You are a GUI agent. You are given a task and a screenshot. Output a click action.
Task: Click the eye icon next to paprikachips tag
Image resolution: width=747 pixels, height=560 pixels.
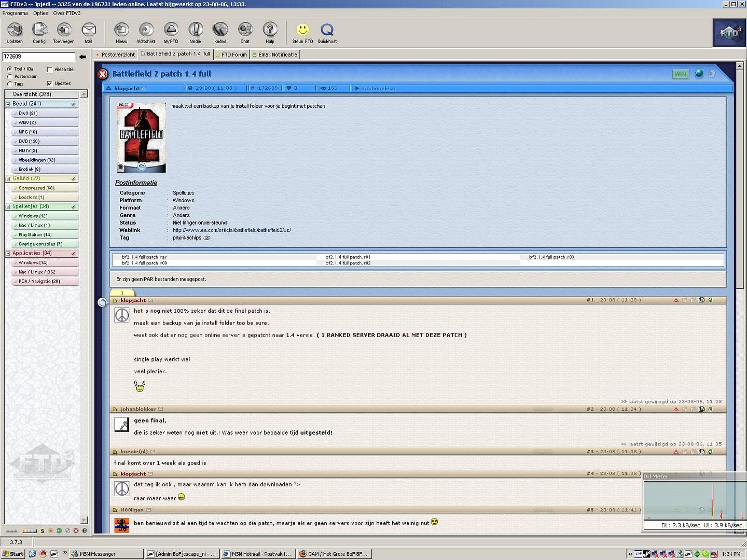(206, 238)
